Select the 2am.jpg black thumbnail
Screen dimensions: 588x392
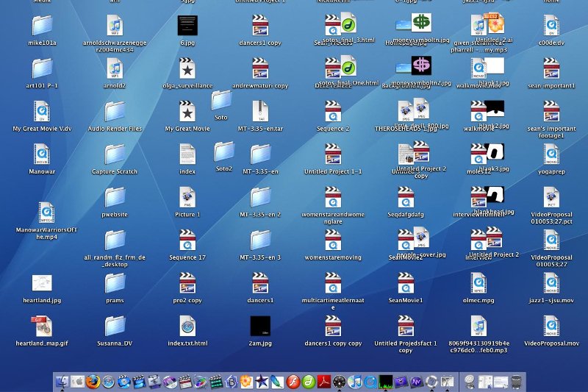[x=260, y=326]
